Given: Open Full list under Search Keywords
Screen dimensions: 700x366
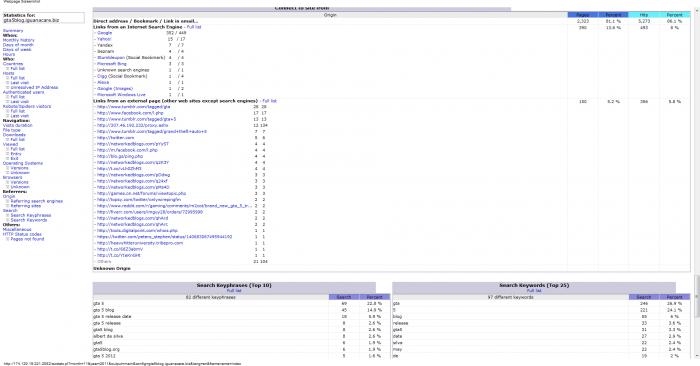Looking at the screenshot, I should [534, 291].
